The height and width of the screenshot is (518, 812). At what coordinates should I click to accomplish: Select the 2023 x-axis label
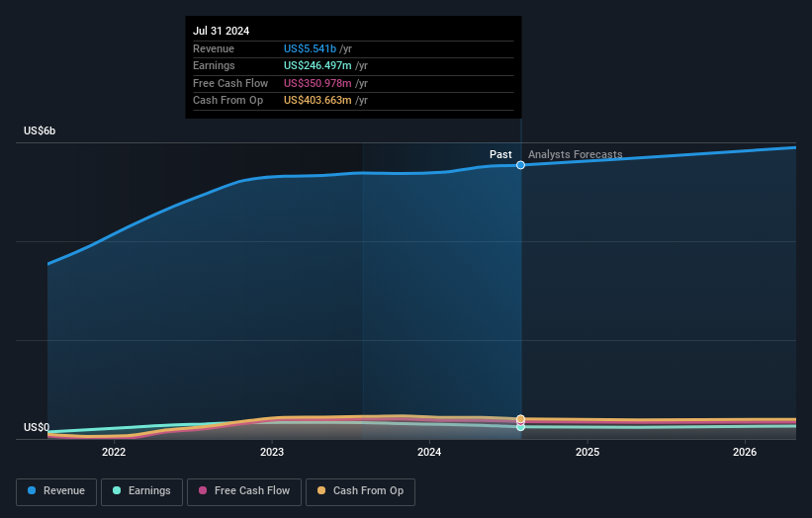[272, 452]
